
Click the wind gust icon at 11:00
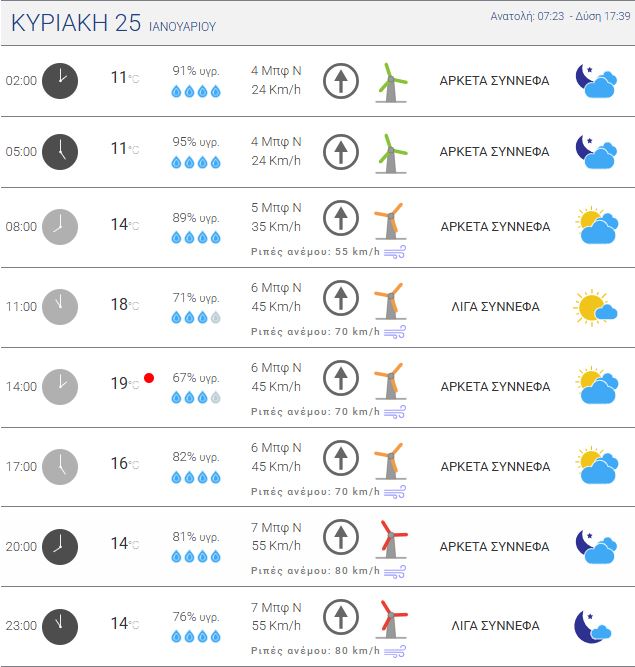395,332
